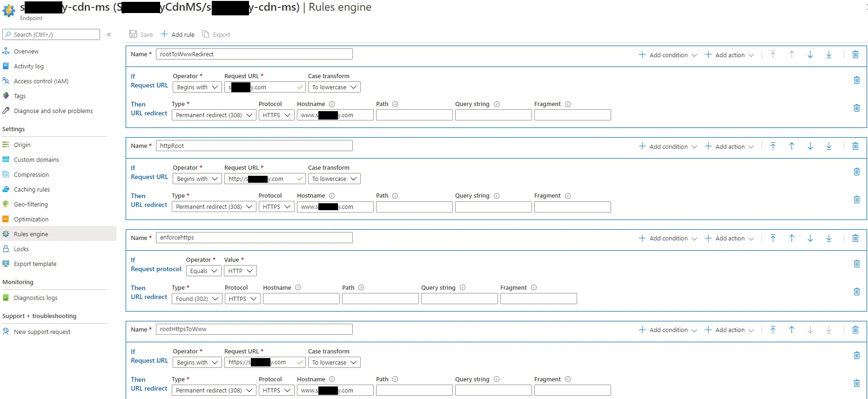Move httpRoot rule to bottom
The image size is (868, 399).
(829, 146)
